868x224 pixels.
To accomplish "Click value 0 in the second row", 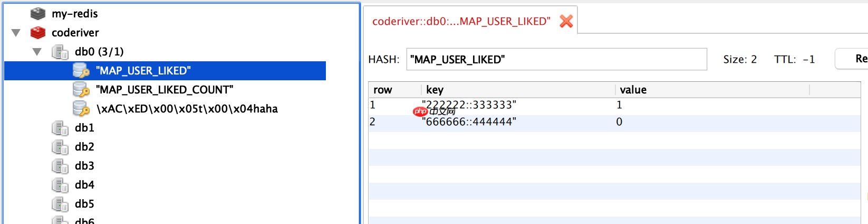I will tap(620, 122).
